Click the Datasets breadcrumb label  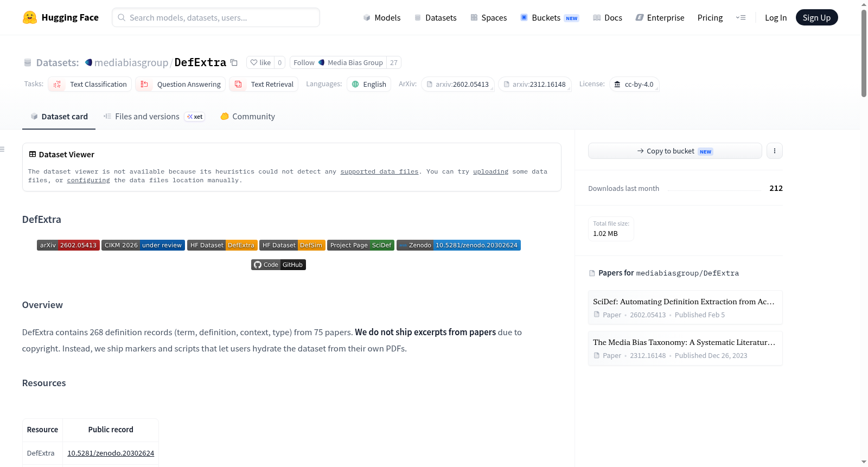(x=58, y=62)
